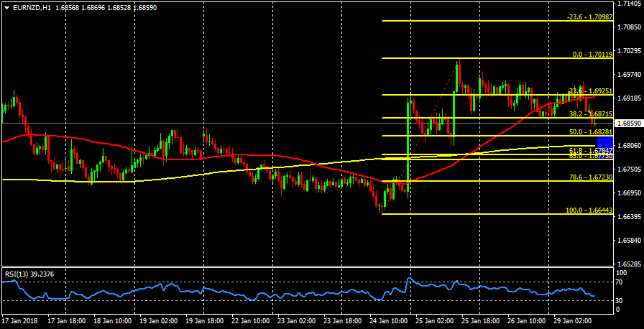Select the 38.2 - 1.68715 Fibonacci label

[x=590, y=113]
